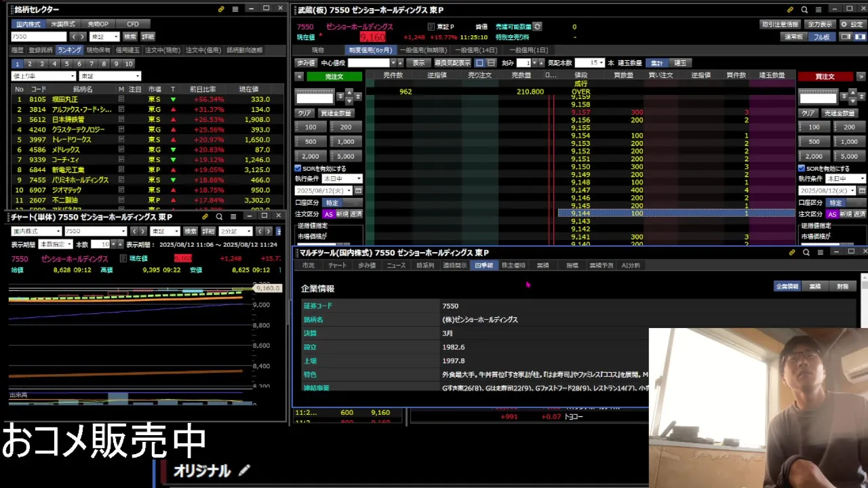Select 一般信用(無期限) tab

pyautogui.click(x=425, y=50)
